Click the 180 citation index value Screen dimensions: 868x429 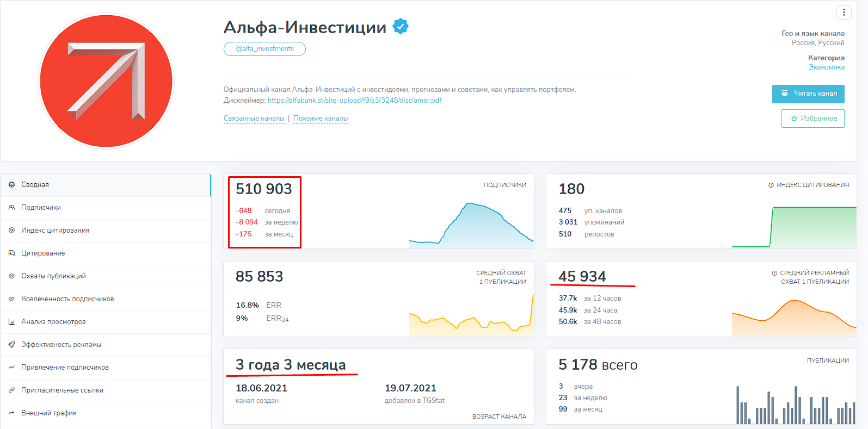point(571,189)
